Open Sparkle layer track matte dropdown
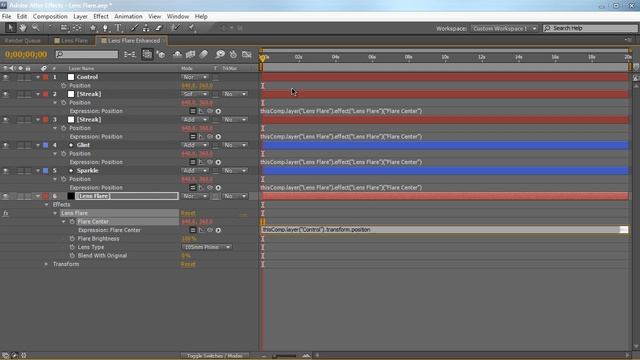 point(235,171)
